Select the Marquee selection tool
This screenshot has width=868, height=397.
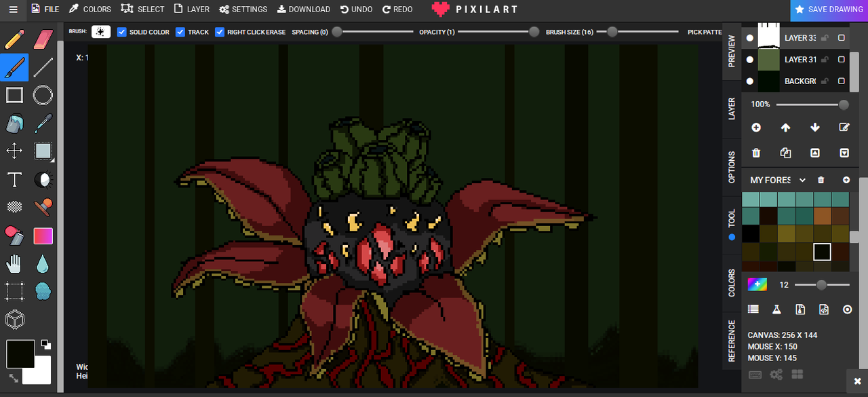14,292
